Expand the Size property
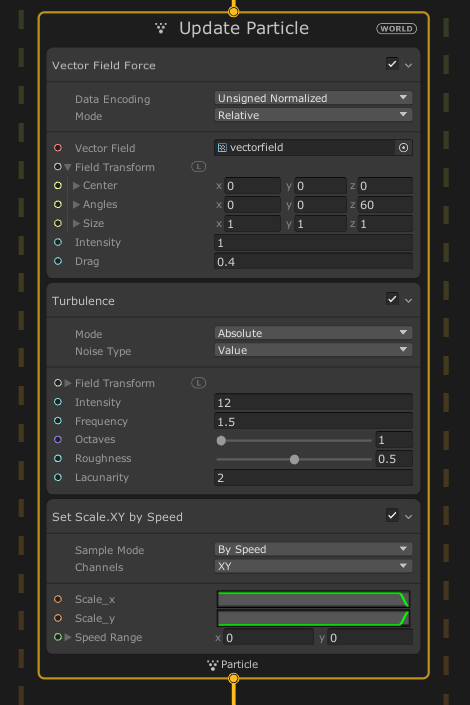This screenshot has width=470, height=705. tap(76, 223)
